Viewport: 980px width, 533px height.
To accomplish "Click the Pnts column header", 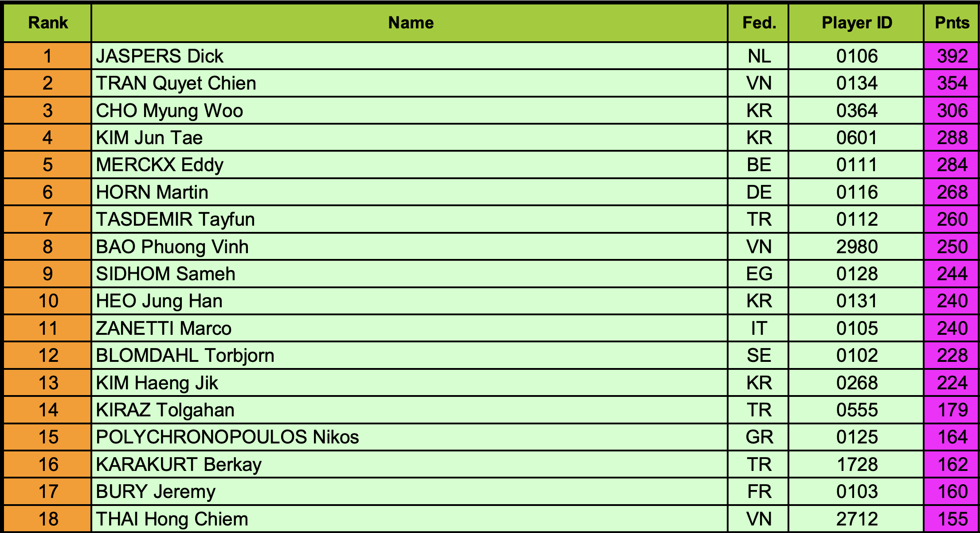I will click(951, 23).
